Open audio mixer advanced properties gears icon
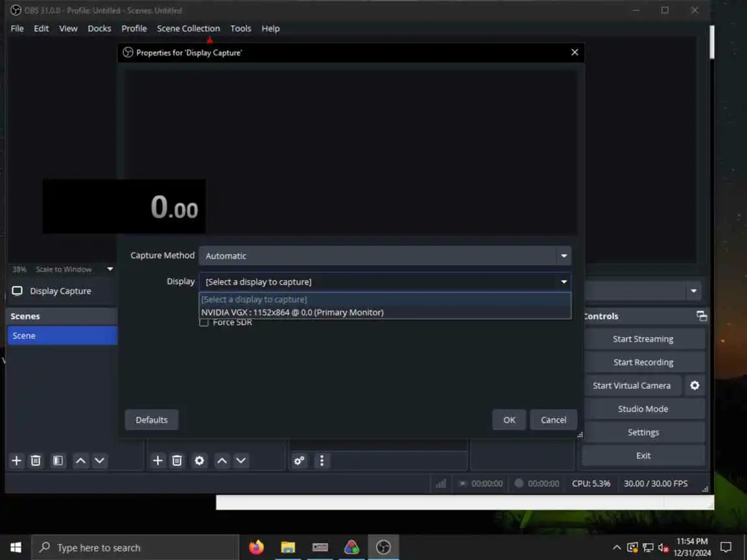 [x=299, y=460]
